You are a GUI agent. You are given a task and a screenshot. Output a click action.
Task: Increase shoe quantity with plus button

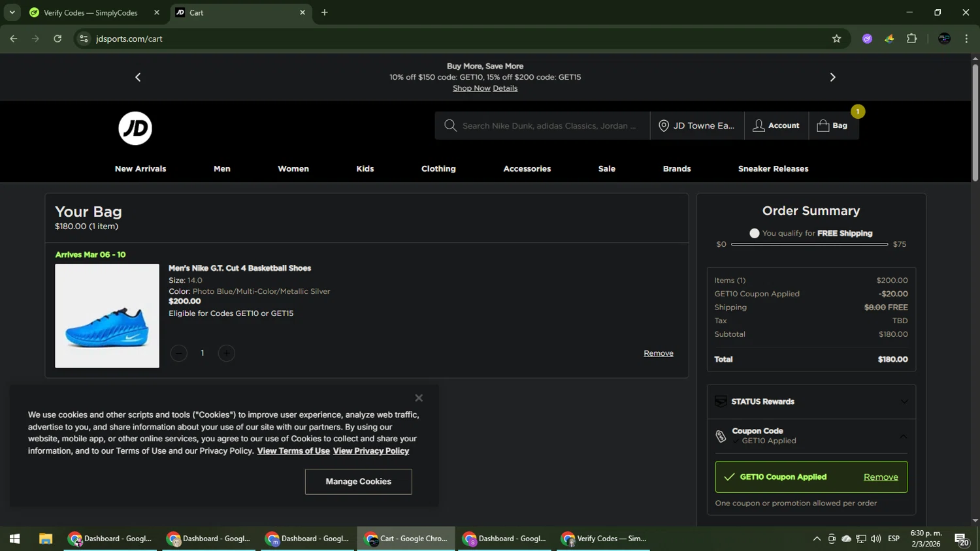(x=226, y=353)
